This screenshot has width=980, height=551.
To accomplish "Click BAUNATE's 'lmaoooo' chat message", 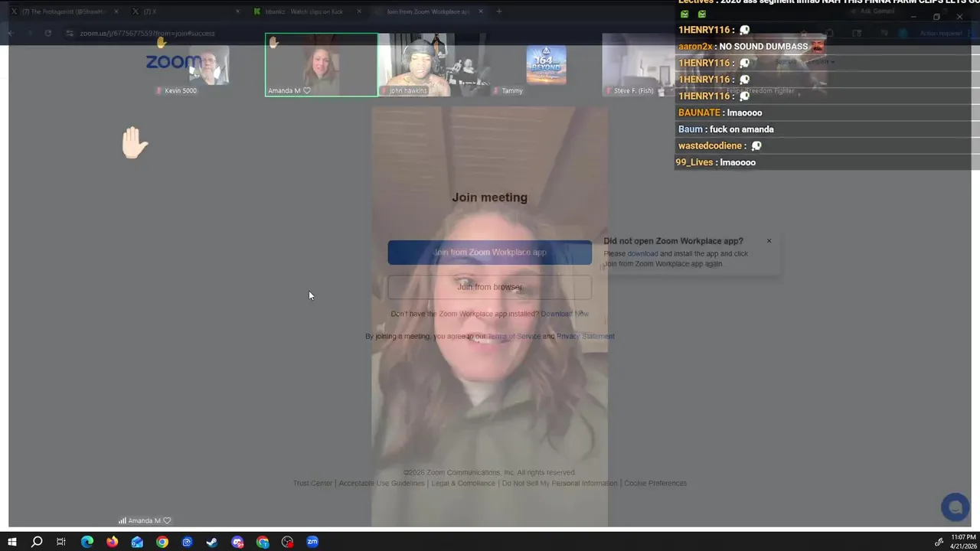I will tap(720, 112).
